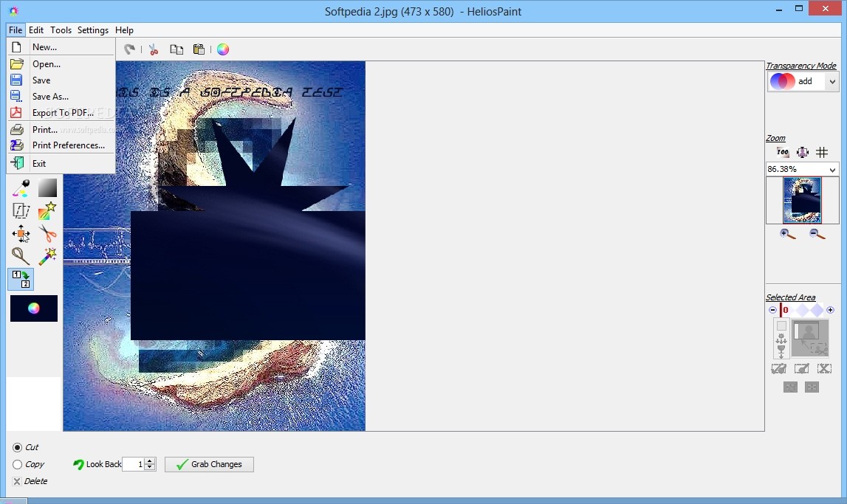Click the zoom out magnifier icon
Screen dimensions: 847x504
(x=817, y=234)
